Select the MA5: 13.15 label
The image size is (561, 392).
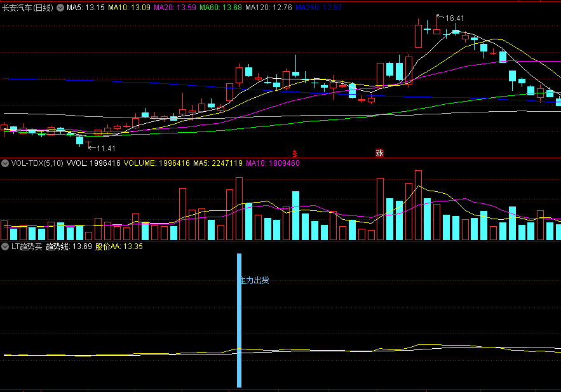[86, 8]
